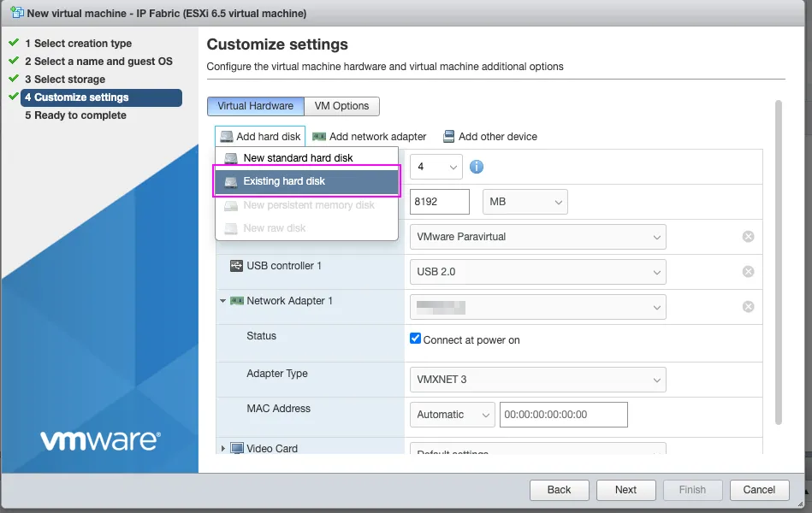Remove USB controller 1 with X icon
812x513 pixels.
(748, 272)
